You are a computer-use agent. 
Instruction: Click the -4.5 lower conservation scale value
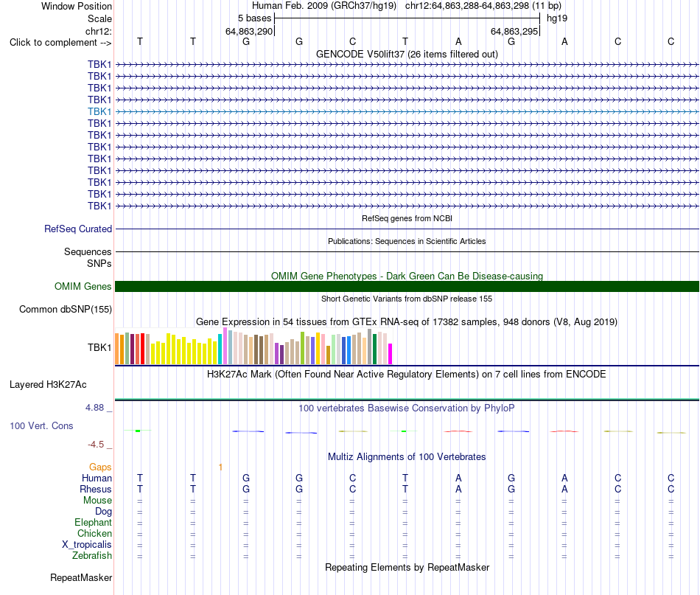click(96, 445)
